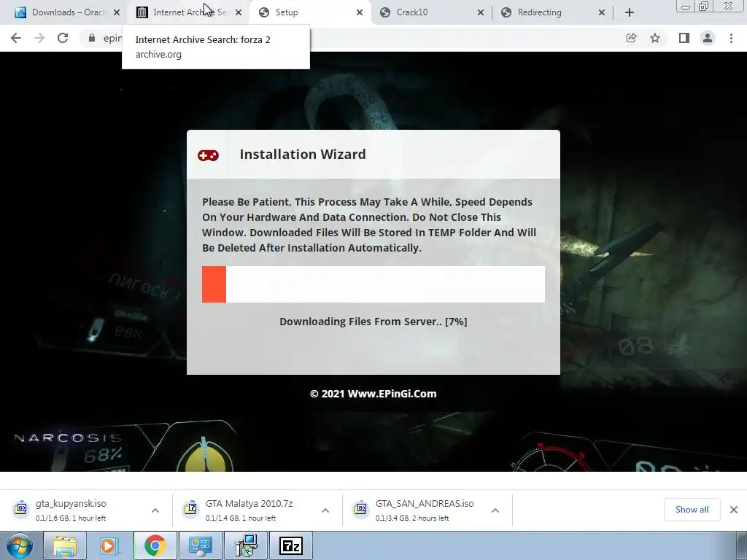Switch to Chrome taskbar button
This screenshot has height=560, width=747.
155,545
